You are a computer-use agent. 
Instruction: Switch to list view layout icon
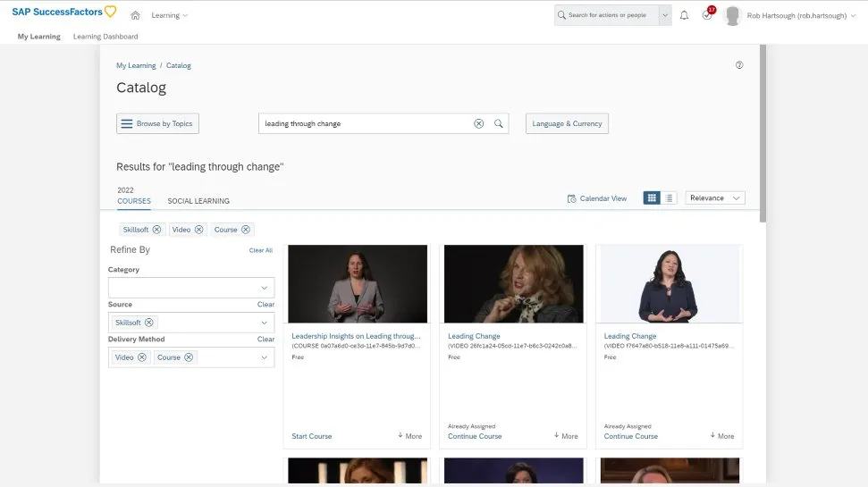click(x=669, y=197)
